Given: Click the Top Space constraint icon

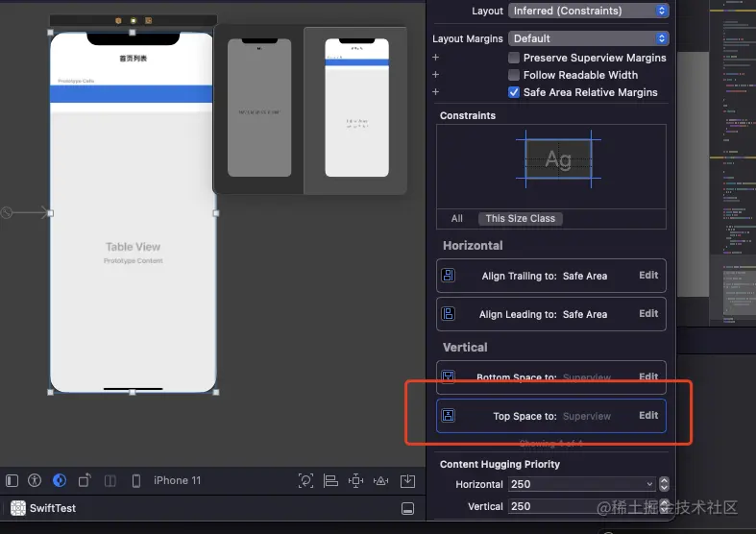Looking at the screenshot, I should tap(449, 416).
